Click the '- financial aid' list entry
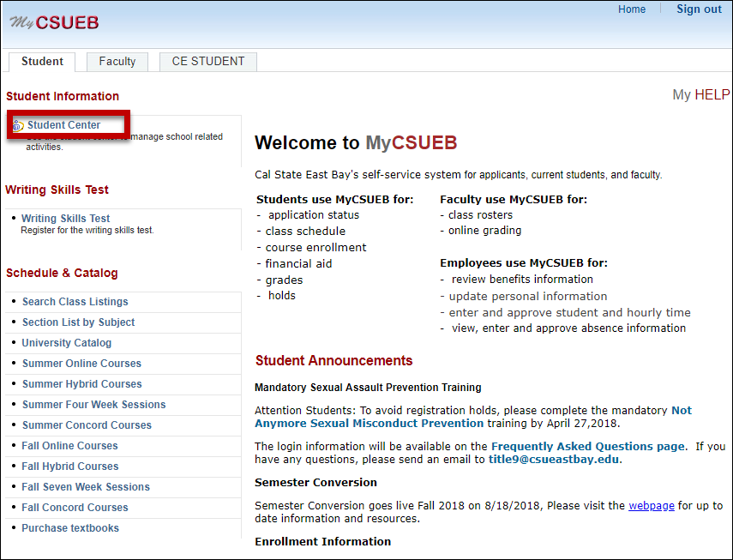 pos(294,263)
